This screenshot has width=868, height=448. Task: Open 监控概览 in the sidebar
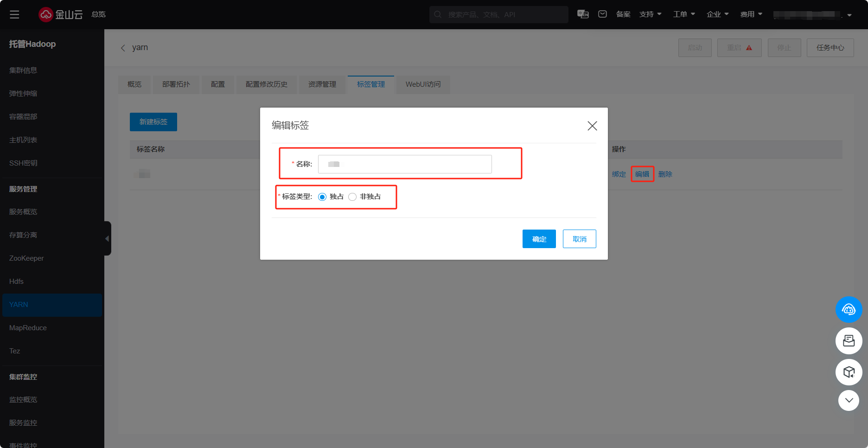[x=23, y=400]
